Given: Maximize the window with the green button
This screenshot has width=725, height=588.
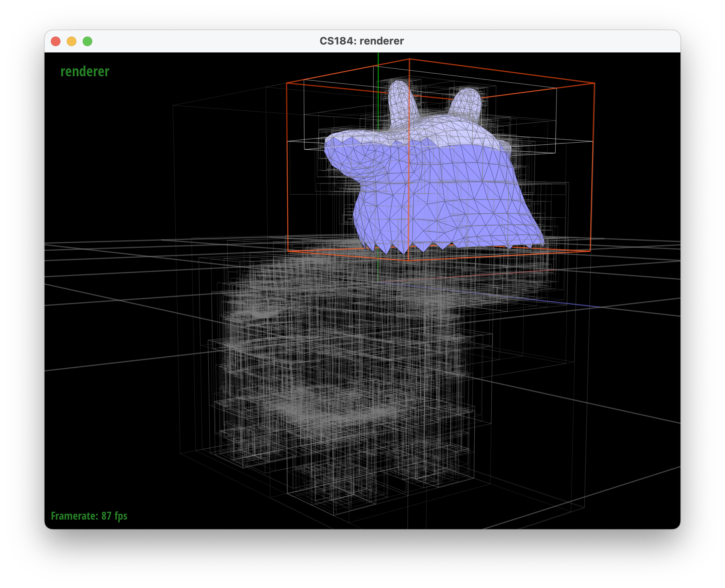Looking at the screenshot, I should click(87, 41).
